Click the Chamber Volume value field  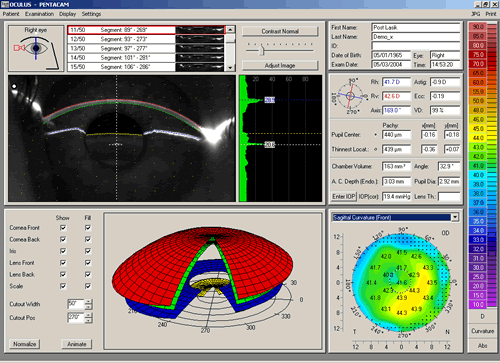(396, 166)
